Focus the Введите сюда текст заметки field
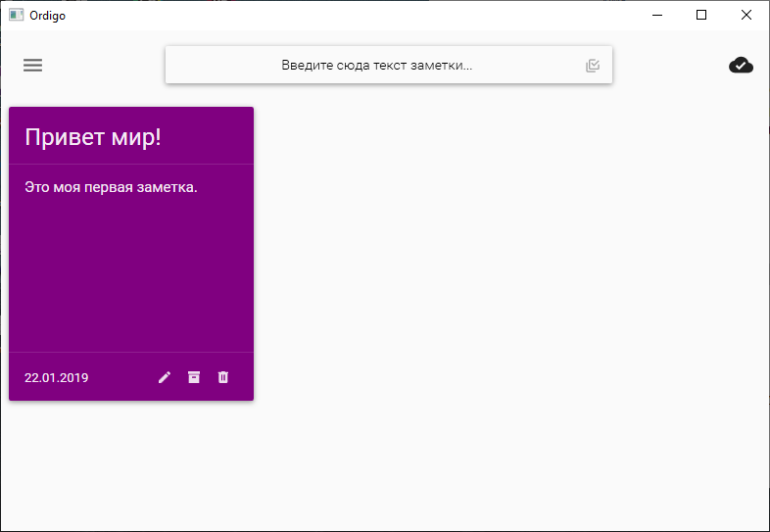 [389, 65]
